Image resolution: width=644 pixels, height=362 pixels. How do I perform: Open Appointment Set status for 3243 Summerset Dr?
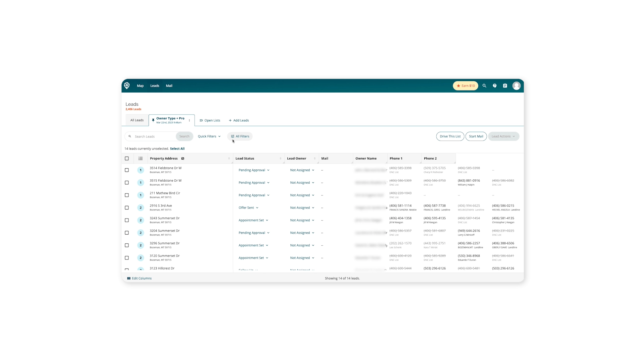tap(253, 220)
